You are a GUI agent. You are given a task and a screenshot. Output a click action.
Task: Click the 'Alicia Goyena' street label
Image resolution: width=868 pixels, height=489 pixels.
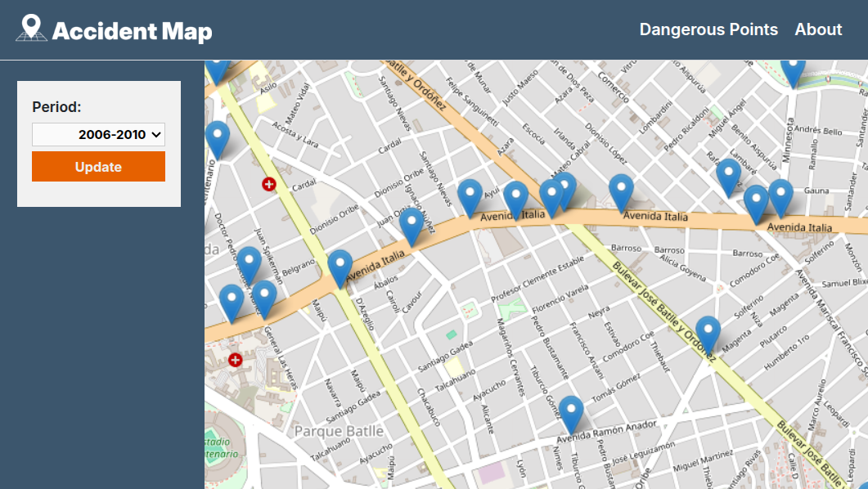(682, 268)
